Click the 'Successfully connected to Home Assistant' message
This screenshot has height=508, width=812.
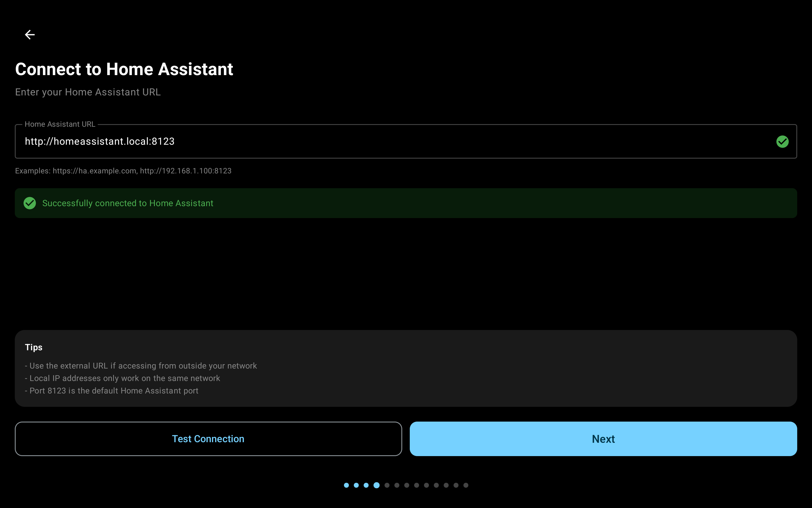click(x=128, y=203)
